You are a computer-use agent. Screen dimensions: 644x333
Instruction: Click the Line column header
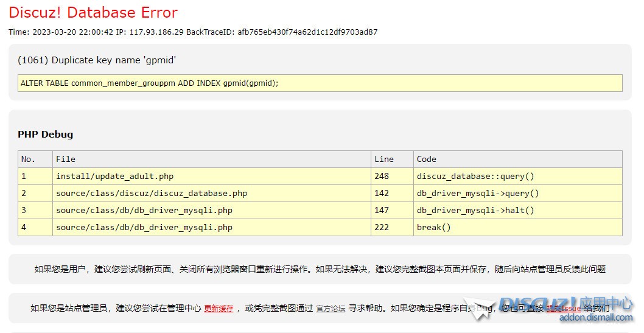384,159
